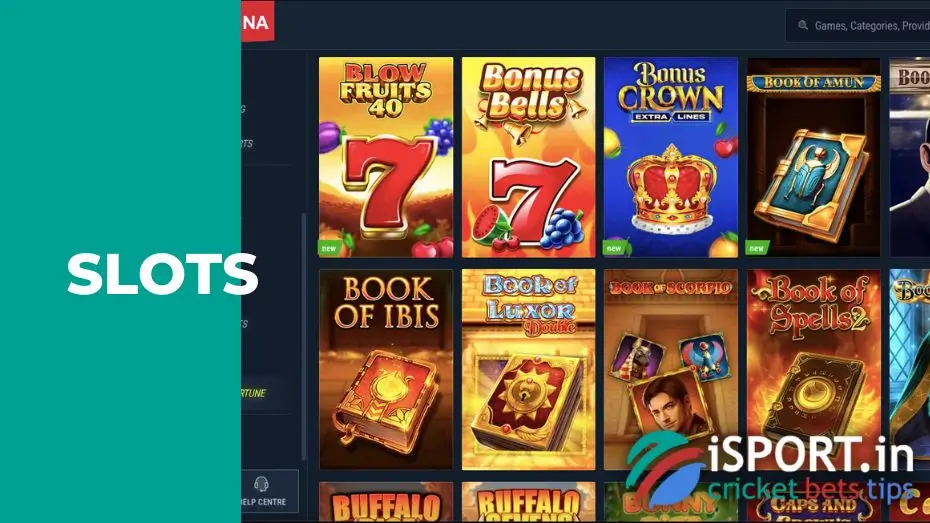Click the new badge on Blow Fruits 40
Screen dimensions: 930x523
[329, 248]
